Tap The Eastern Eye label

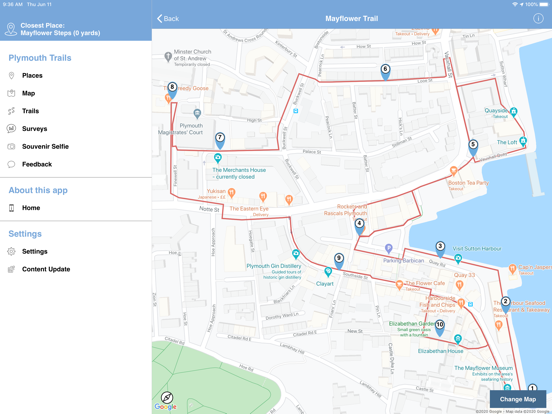(249, 209)
